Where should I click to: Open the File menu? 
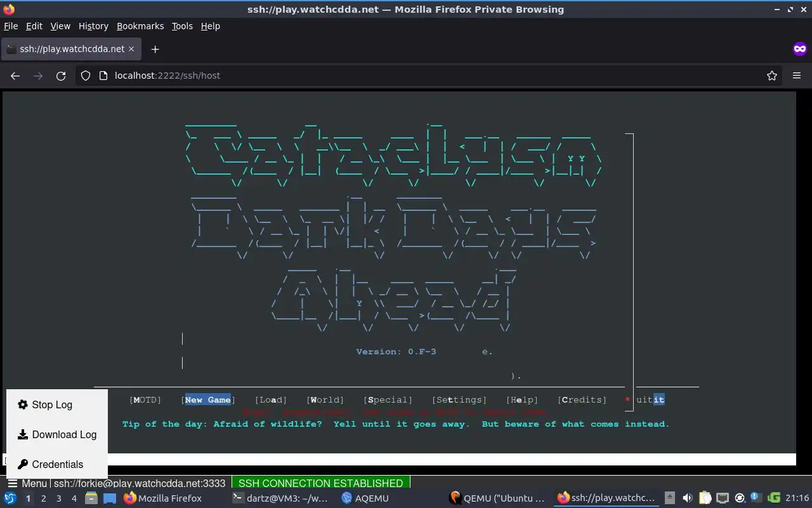coord(11,26)
